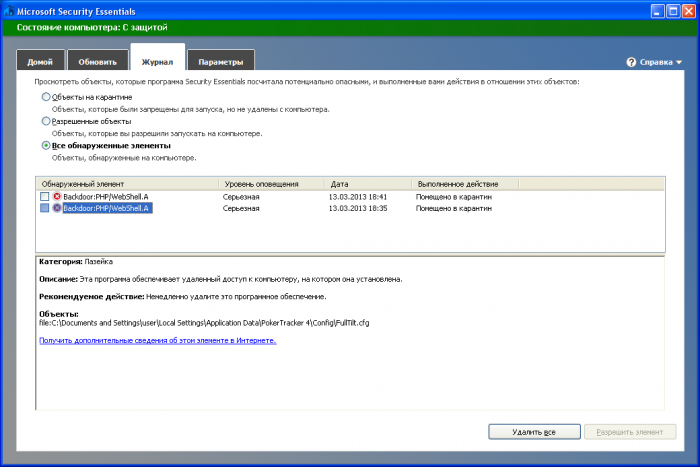This screenshot has height=467, width=700.
Task: Switch to the Обновить tab
Action: point(97,61)
